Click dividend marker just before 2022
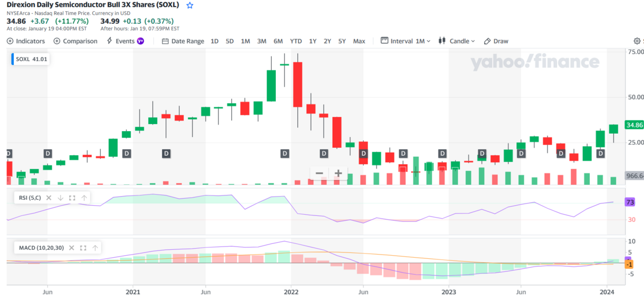Image resolution: width=644 pixels, height=297 pixels. tap(284, 154)
